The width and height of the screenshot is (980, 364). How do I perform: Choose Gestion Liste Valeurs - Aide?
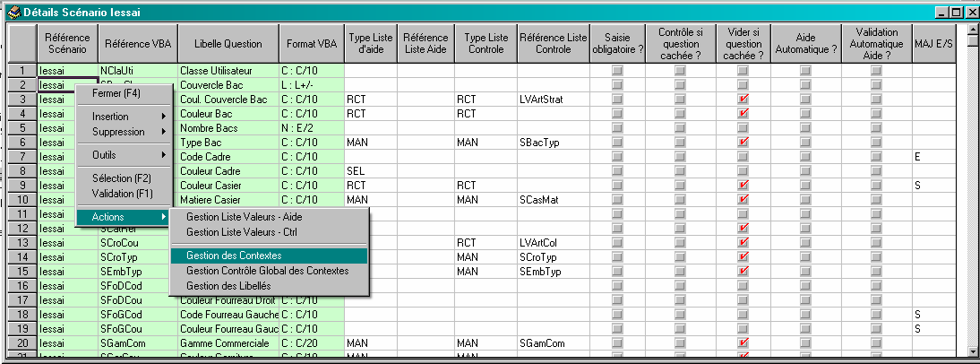pos(241,217)
